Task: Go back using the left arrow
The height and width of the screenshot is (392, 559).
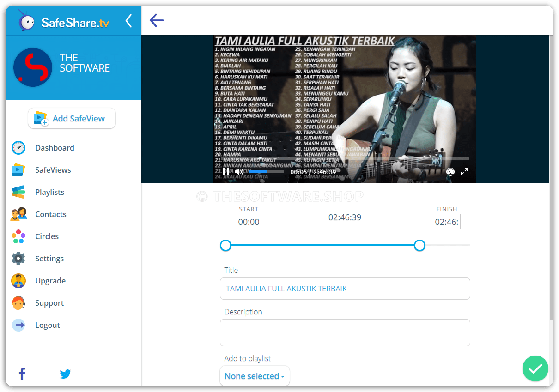Action: pos(157,20)
